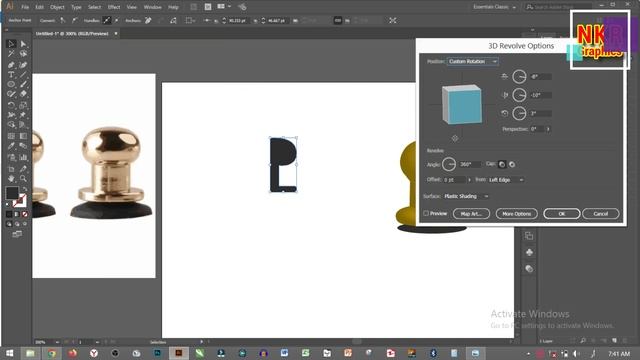Open the Essentials Classic workspace dropdown
Screen dimensions: 640x360
click(x=494, y=7)
